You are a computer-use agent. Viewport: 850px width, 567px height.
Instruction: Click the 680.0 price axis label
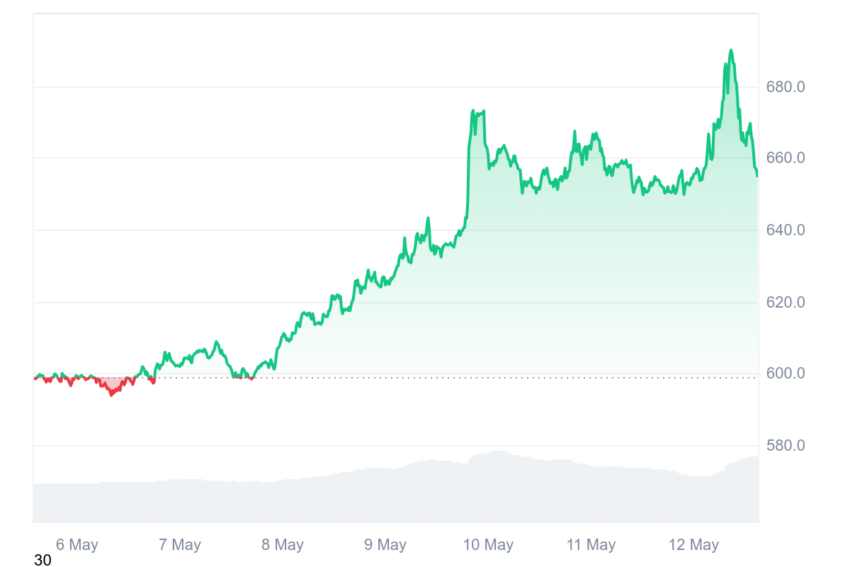[x=785, y=87]
